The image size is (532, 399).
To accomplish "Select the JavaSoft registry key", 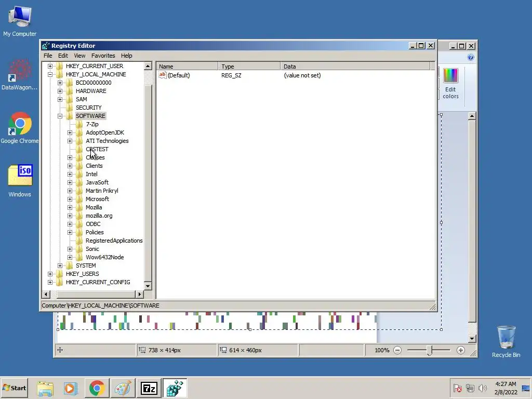I will pos(97,182).
